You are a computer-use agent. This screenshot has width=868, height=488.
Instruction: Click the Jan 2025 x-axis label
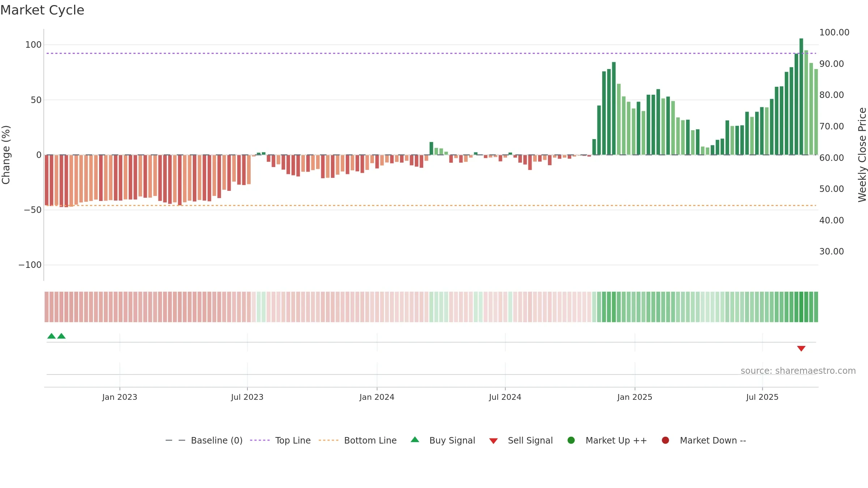(x=635, y=397)
